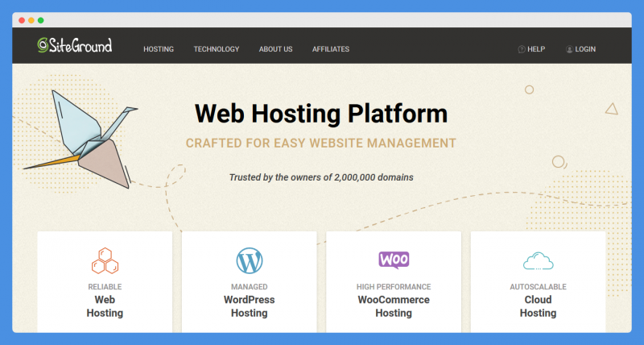Click the green maximize window button
Image resolution: width=644 pixels, height=345 pixels.
41,20
